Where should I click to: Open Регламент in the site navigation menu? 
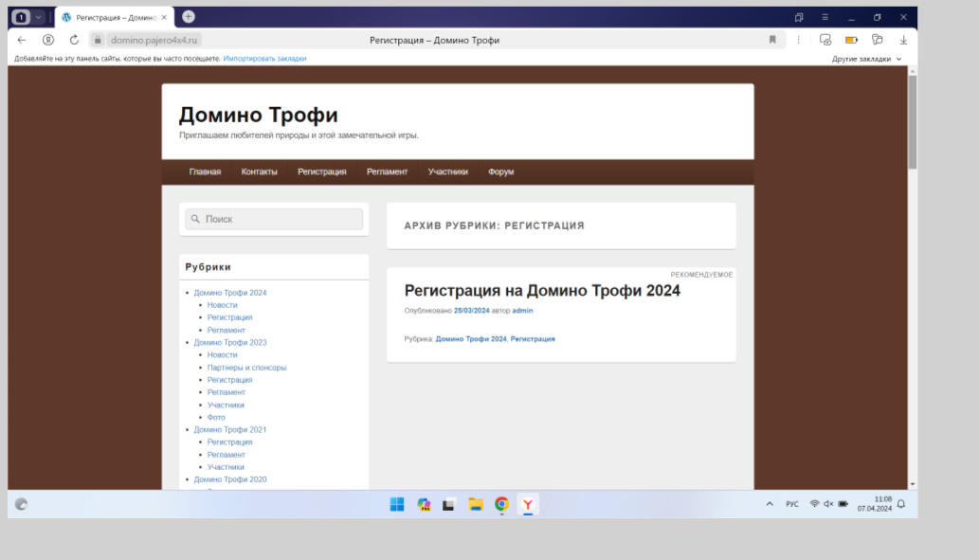pyautogui.click(x=387, y=172)
